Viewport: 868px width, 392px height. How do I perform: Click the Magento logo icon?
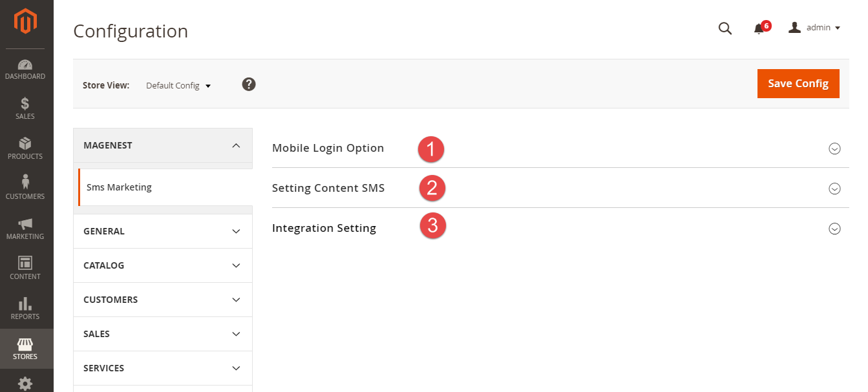pos(26,22)
